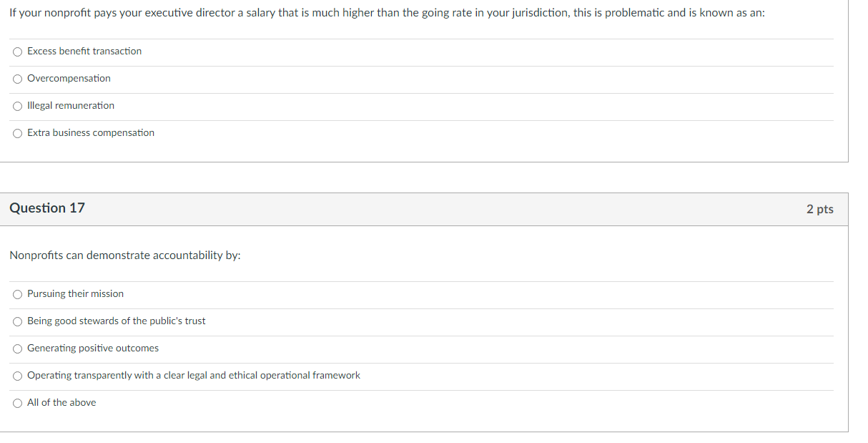Select the 'Pursuing their mission' radio button
Screen dimensions: 868x443
click(x=17, y=294)
